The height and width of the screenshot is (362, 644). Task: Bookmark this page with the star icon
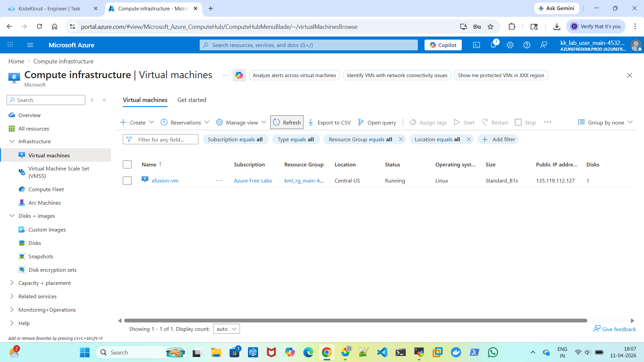click(490, 27)
